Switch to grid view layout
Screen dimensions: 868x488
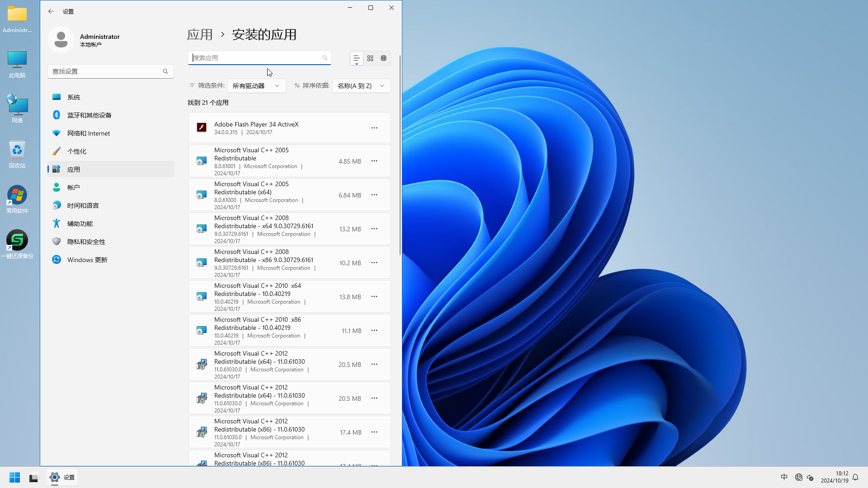pyautogui.click(x=370, y=58)
